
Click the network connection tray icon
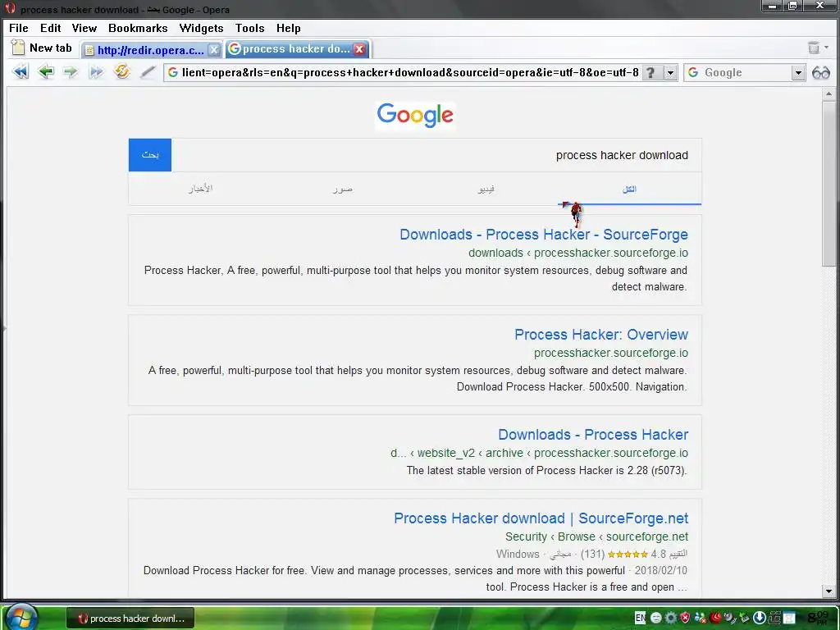[774, 618]
